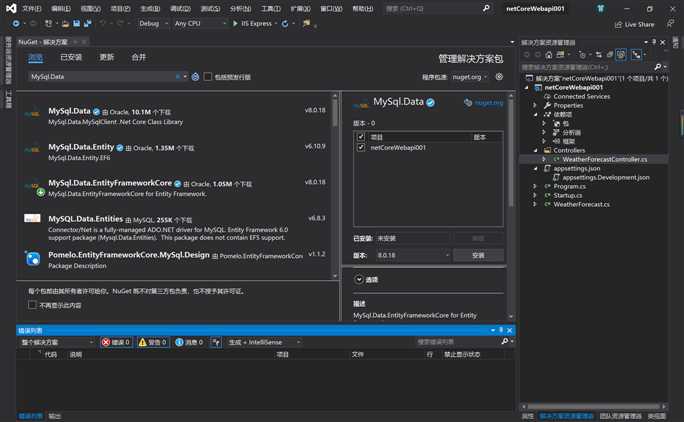This screenshot has height=422, width=684.
Task: Expand the Properties node
Action: (x=535, y=105)
